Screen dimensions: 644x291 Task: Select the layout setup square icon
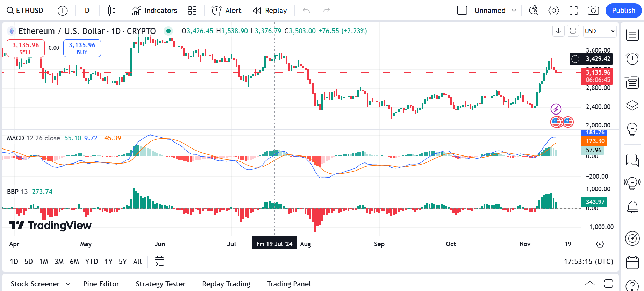462,11
